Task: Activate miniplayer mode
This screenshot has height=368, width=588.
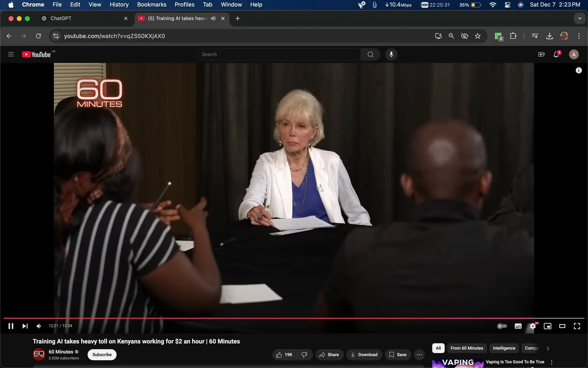Action: tap(547, 326)
